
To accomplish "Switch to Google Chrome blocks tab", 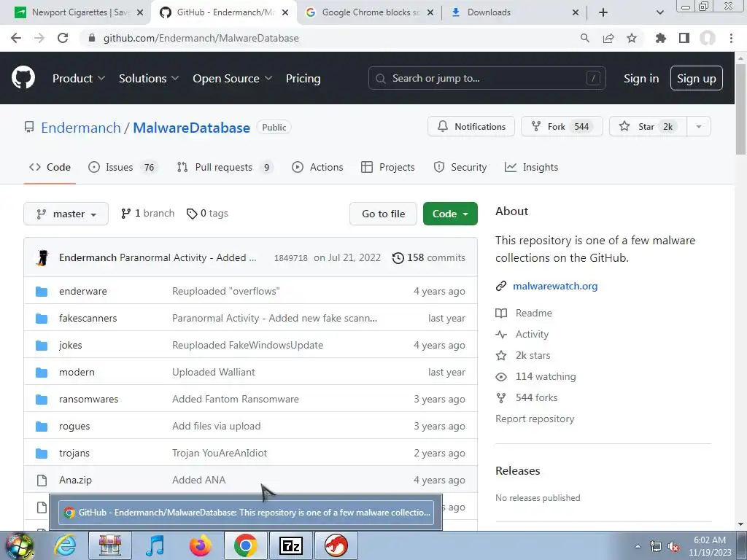I will [370, 12].
